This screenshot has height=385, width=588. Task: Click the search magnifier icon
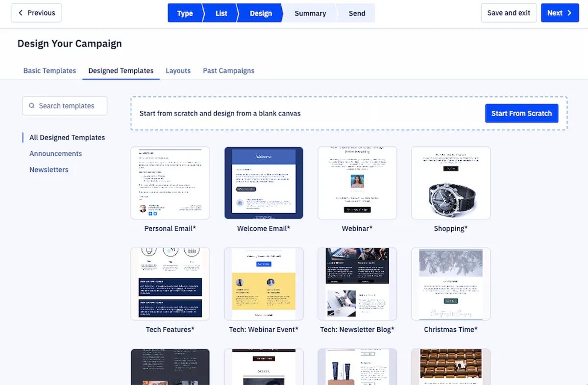click(x=32, y=106)
